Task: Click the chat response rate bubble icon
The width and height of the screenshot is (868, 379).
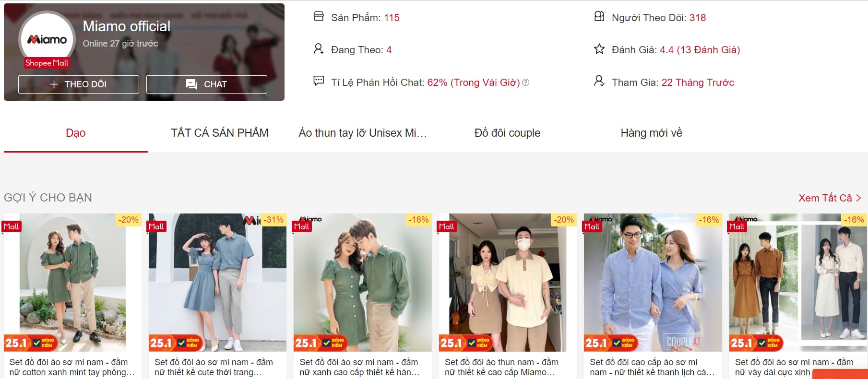Action: [319, 81]
